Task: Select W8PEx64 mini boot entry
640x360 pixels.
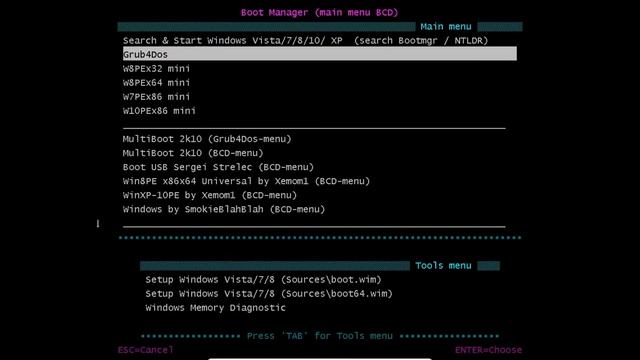Action: 156,82
